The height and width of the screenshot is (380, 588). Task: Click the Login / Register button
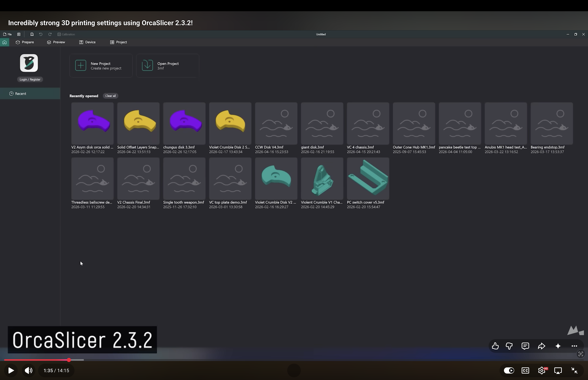point(30,79)
